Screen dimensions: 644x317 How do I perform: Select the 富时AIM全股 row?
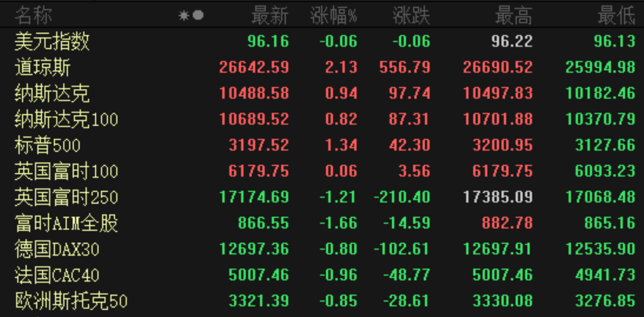67,223
